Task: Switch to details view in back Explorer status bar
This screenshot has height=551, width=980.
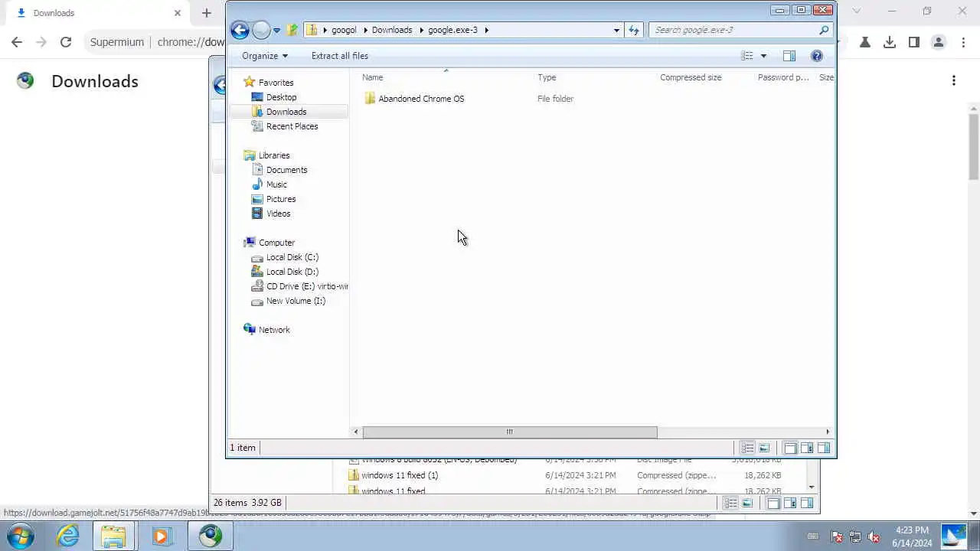Action: click(x=730, y=504)
